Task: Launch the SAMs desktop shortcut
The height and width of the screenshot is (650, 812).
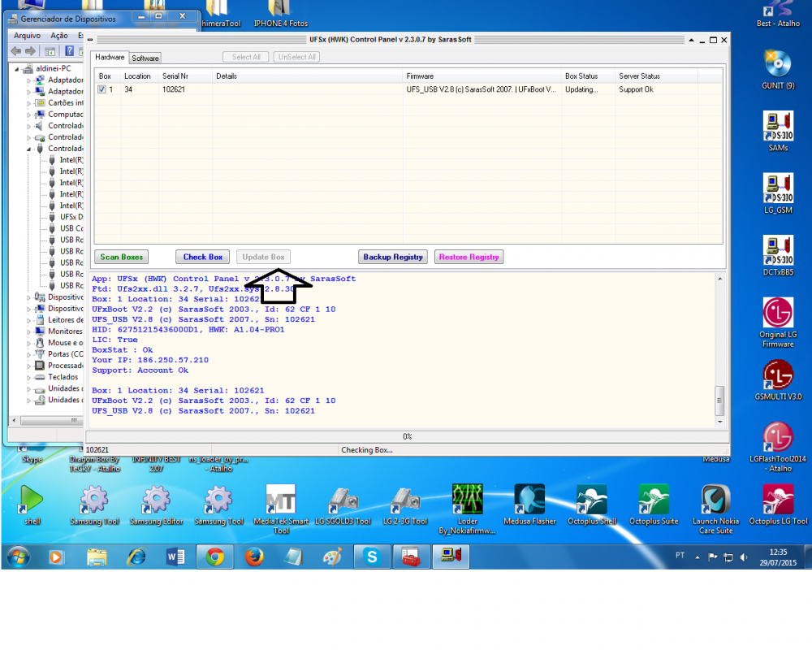Action: [778, 126]
